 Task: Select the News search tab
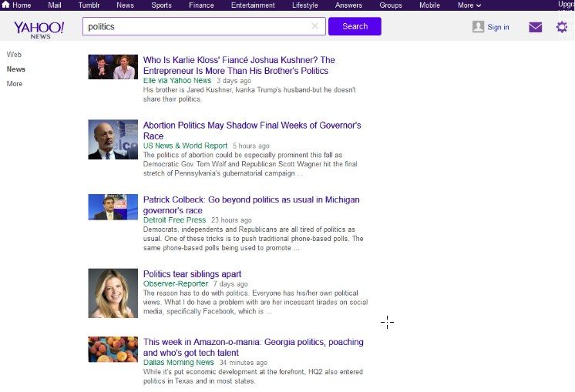pos(15,69)
